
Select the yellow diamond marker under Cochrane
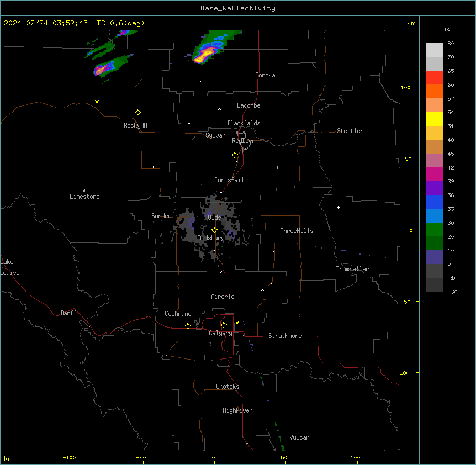tap(188, 326)
